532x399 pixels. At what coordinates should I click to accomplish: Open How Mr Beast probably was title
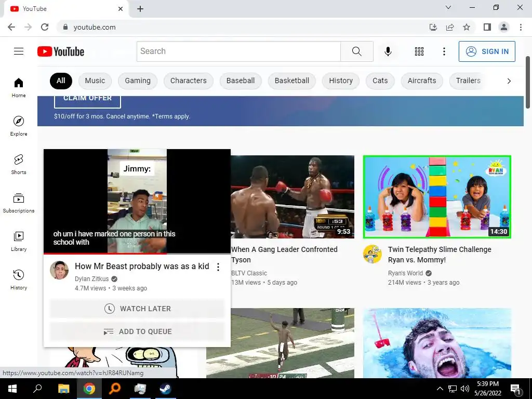142,267
